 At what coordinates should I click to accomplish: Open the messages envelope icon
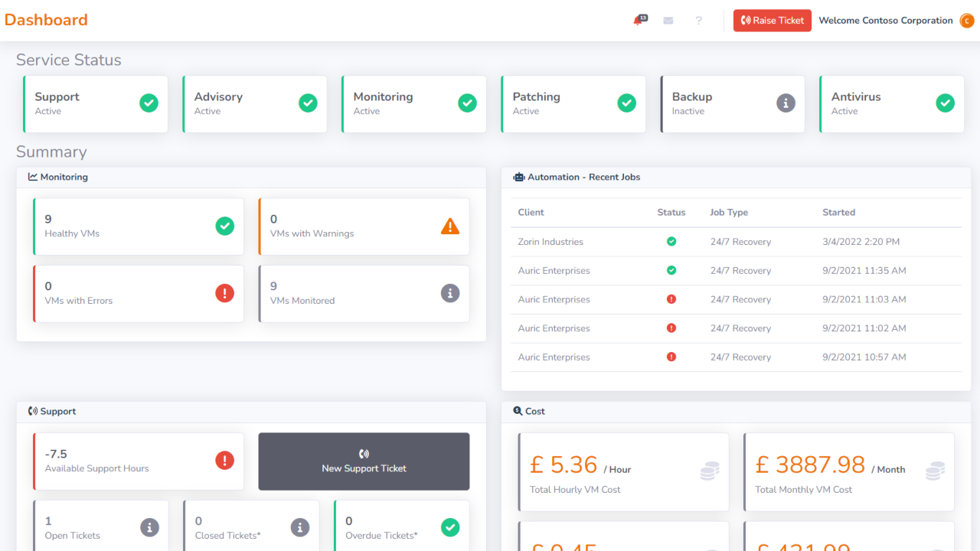668,21
